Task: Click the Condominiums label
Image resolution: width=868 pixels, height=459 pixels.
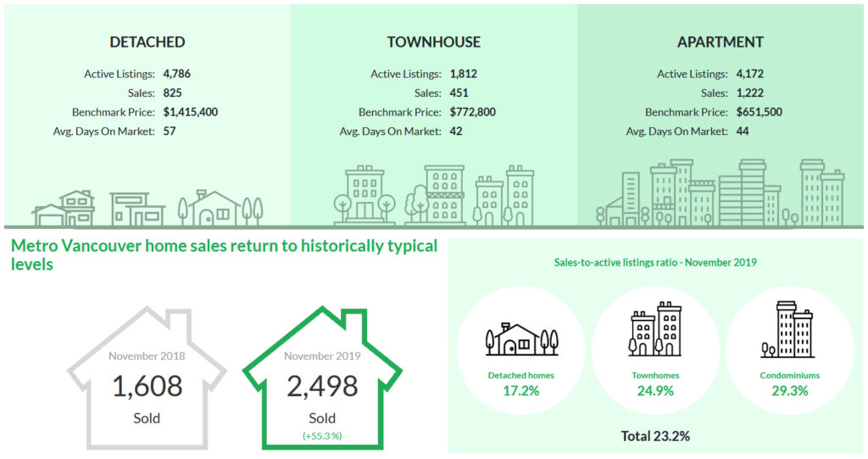Action: (790, 375)
